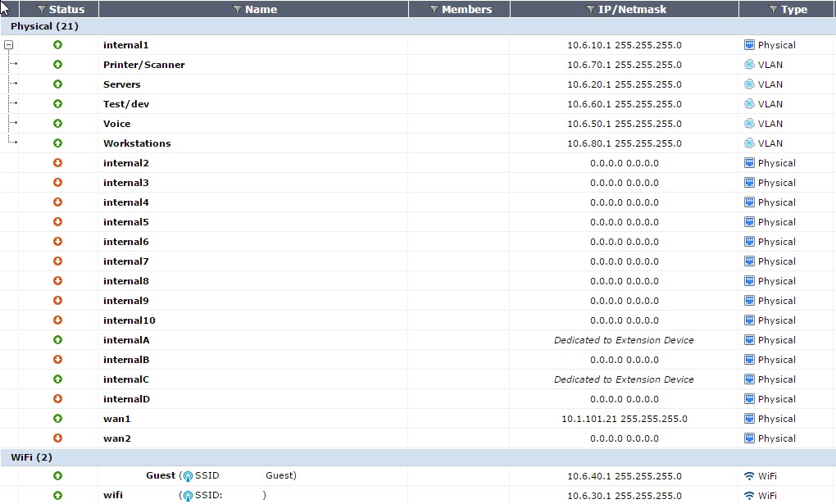This screenshot has width=836, height=504.
Task: Select the internal6 interface name
Action: coord(126,242)
